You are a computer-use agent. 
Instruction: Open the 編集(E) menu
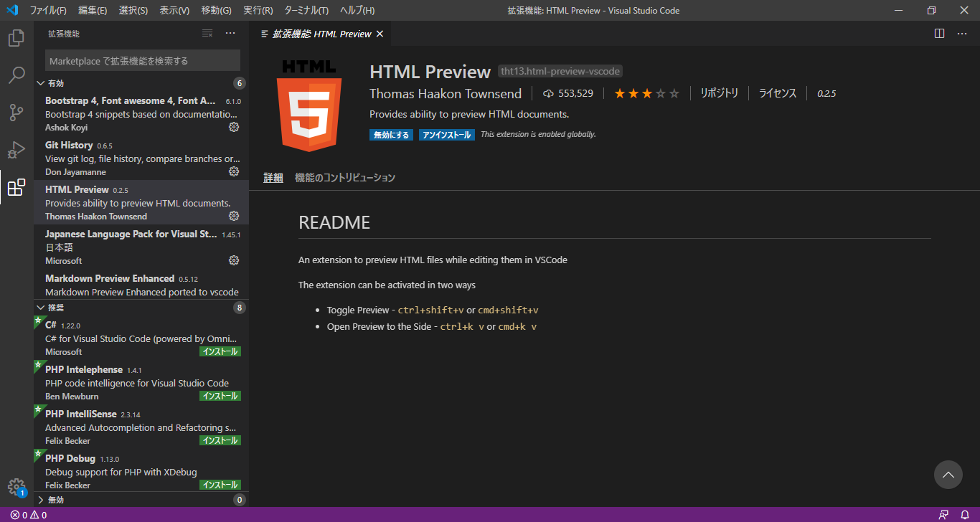(93, 10)
